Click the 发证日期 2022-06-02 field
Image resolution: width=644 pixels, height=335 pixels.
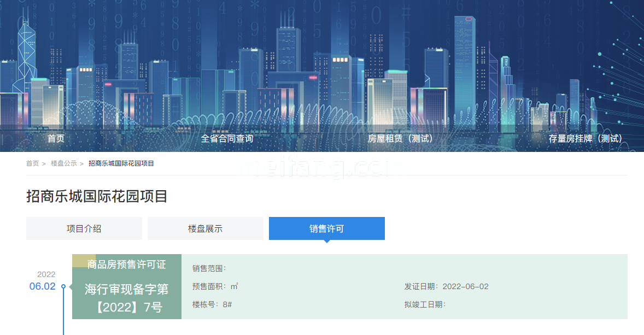(x=447, y=287)
